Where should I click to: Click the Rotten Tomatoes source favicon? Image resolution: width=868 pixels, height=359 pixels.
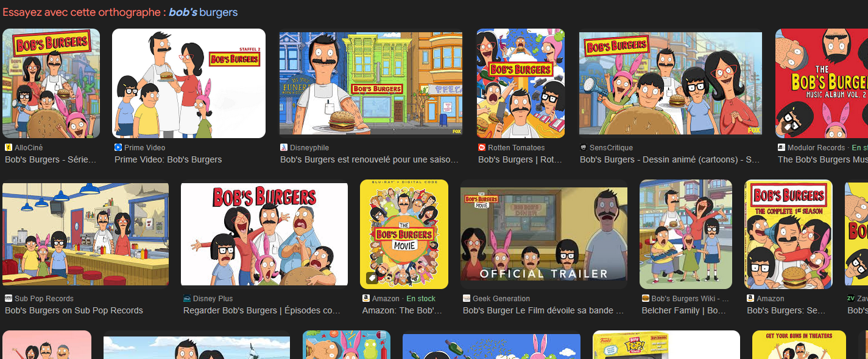[x=482, y=148]
